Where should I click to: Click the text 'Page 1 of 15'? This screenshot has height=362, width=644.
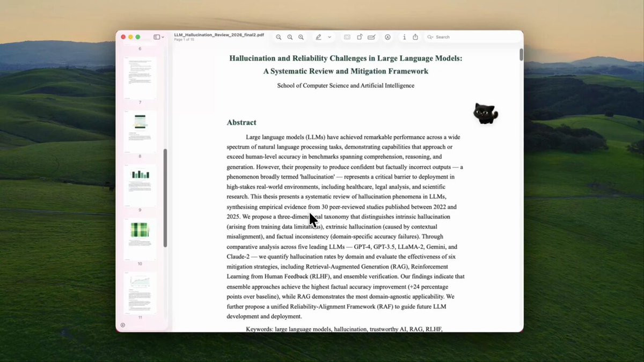coord(185,40)
